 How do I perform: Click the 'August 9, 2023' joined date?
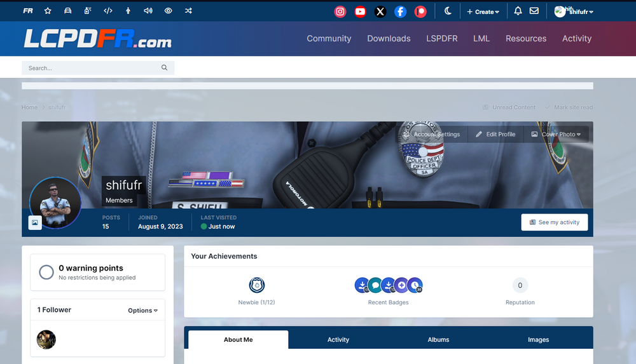(160, 227)
